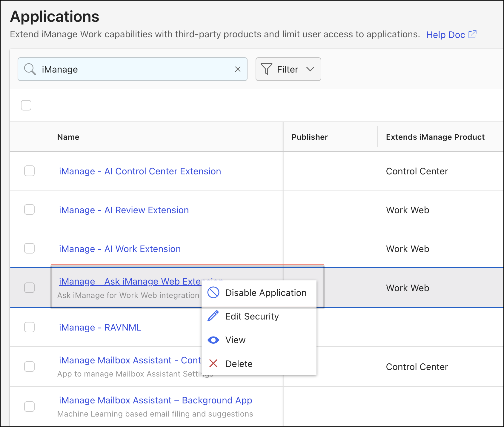Screen dimensions: 504x427
Task: Select Edit Security menu entry
Action: coord(252,316)
